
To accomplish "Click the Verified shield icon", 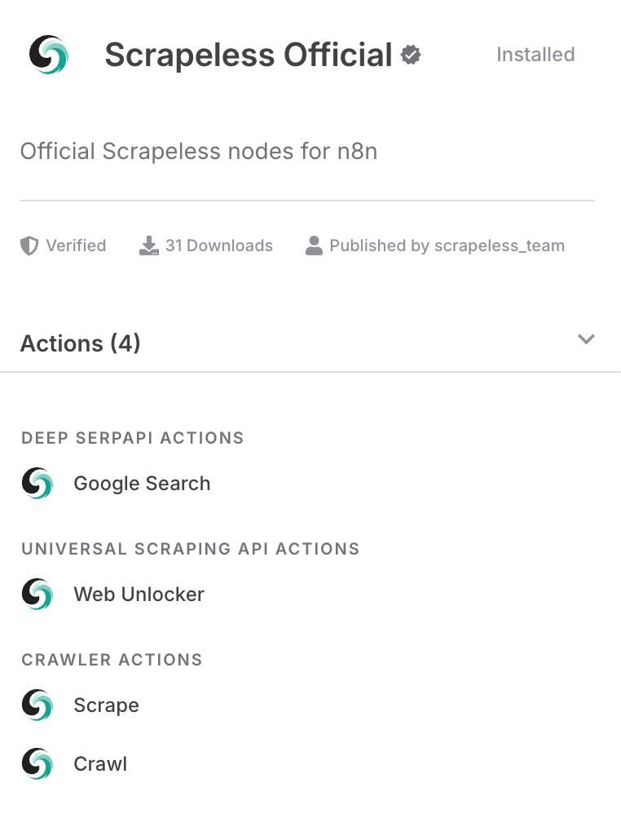I will [29, 246].
